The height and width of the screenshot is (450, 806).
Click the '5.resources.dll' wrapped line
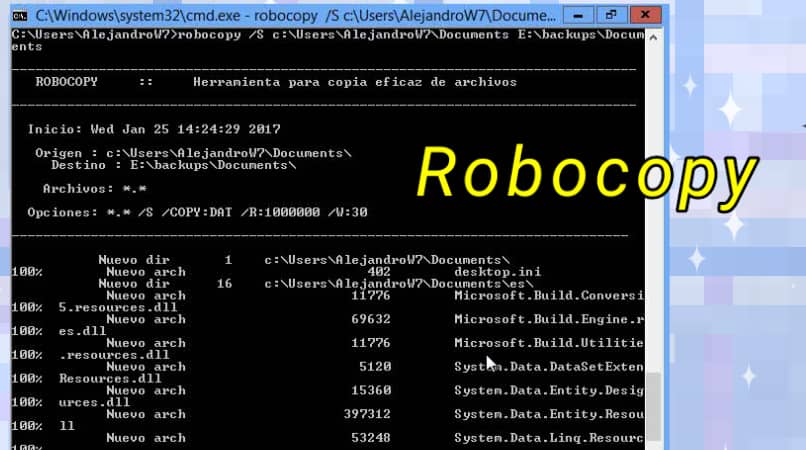118,308
